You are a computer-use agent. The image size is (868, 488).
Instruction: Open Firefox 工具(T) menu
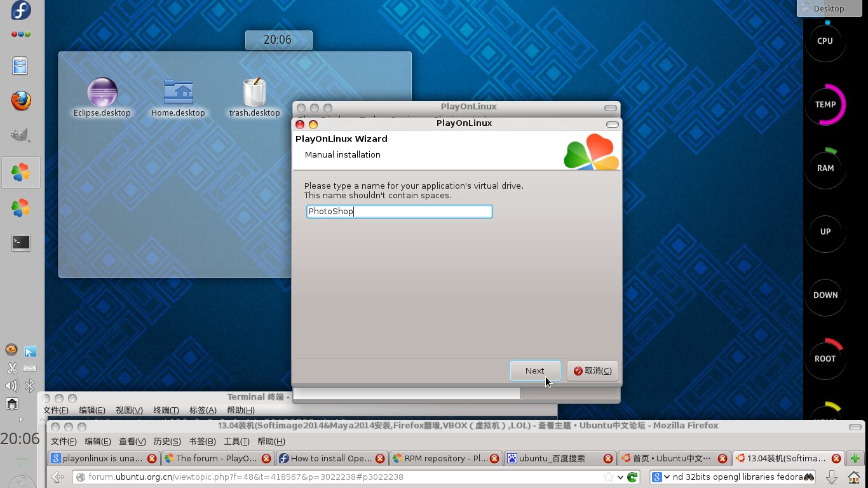[x=236, y=442]
